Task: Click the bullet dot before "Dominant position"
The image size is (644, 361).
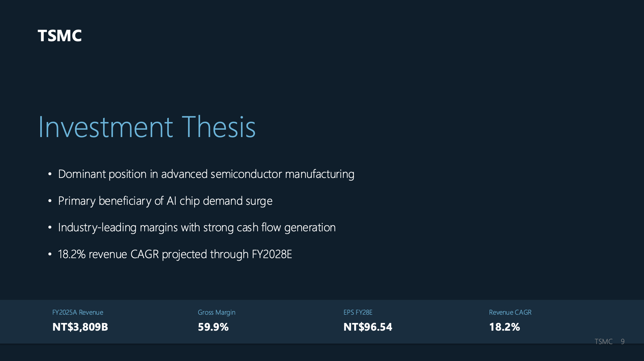Action: point(50,174)
